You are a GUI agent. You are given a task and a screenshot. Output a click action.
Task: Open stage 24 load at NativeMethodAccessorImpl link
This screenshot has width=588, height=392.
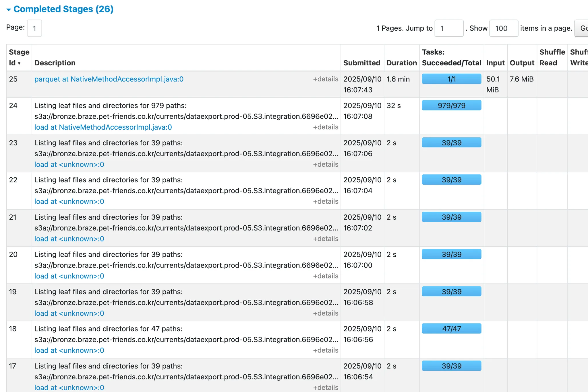click(103, 127)
